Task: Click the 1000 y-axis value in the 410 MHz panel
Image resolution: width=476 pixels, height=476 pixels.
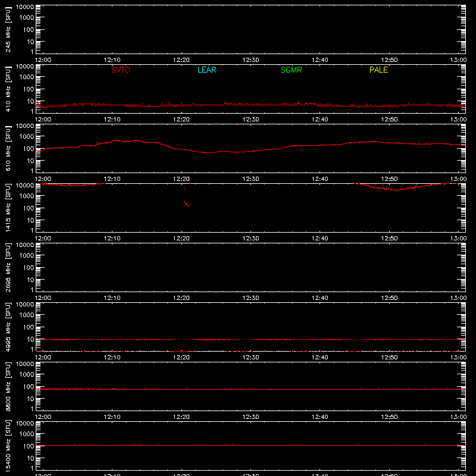Action: (x=27, y=77)
